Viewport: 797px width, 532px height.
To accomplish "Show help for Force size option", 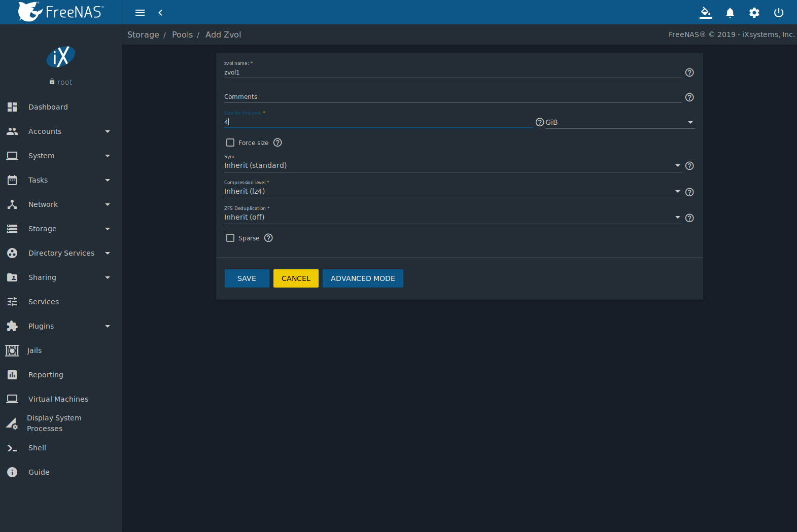I will 278,143.
